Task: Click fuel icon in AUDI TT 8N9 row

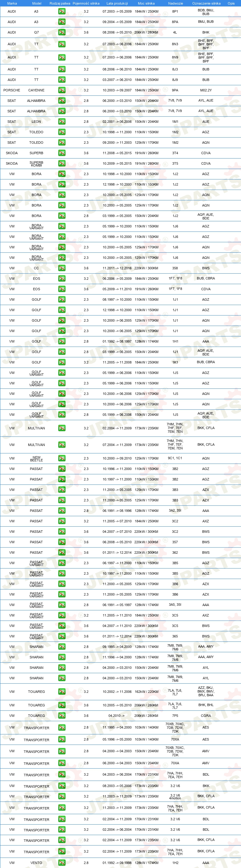Action: coord(62,57)
